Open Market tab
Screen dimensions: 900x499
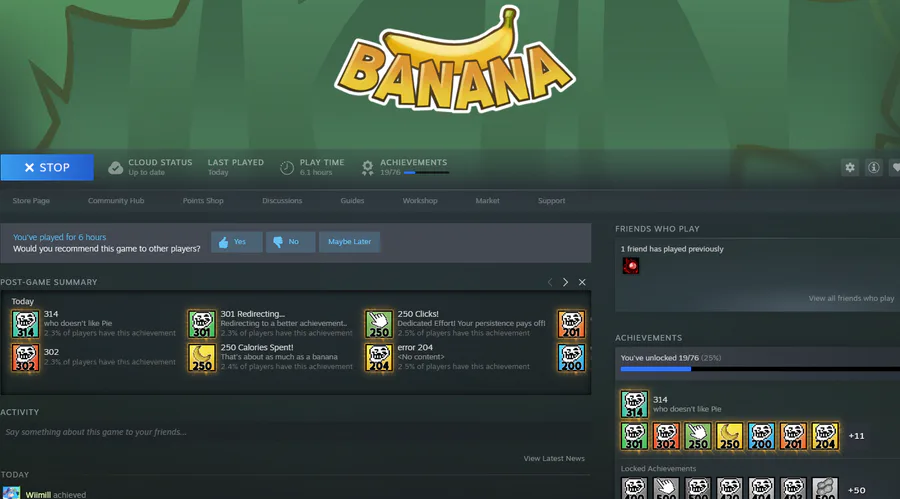pyautogui.click(x=487, y=200)
